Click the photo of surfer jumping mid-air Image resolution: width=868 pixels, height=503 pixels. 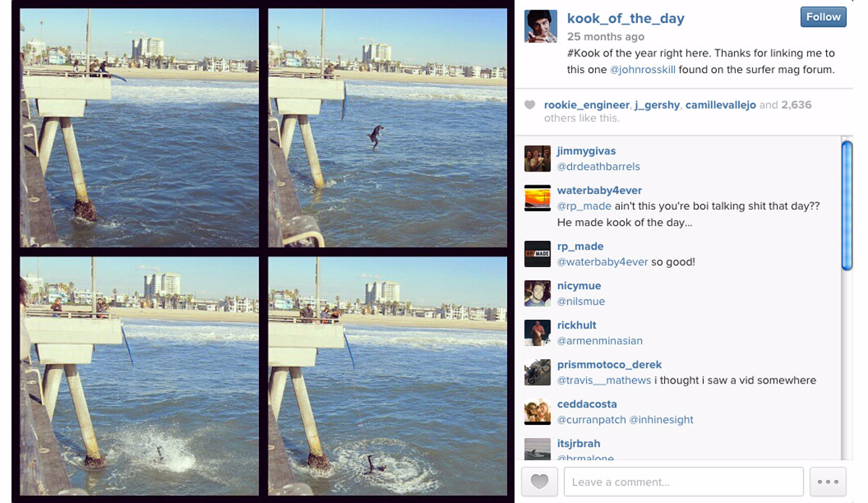pyautogui.click(x=388, y=128)
